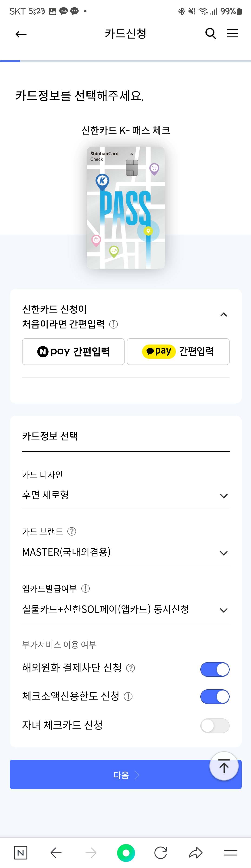
Task: Open the hamburger menu at top right
Action: 232,33
